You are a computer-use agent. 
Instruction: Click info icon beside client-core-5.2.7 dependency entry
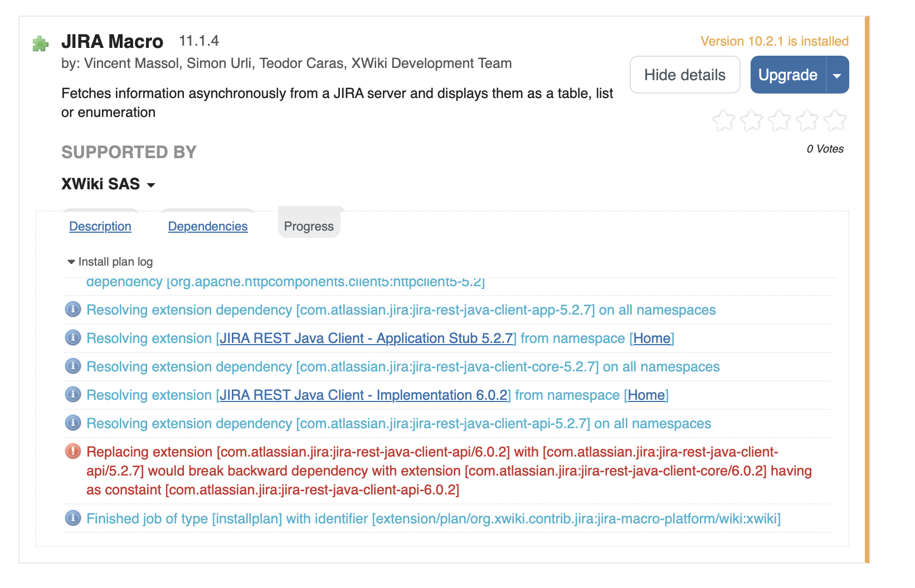click(73, 366)
